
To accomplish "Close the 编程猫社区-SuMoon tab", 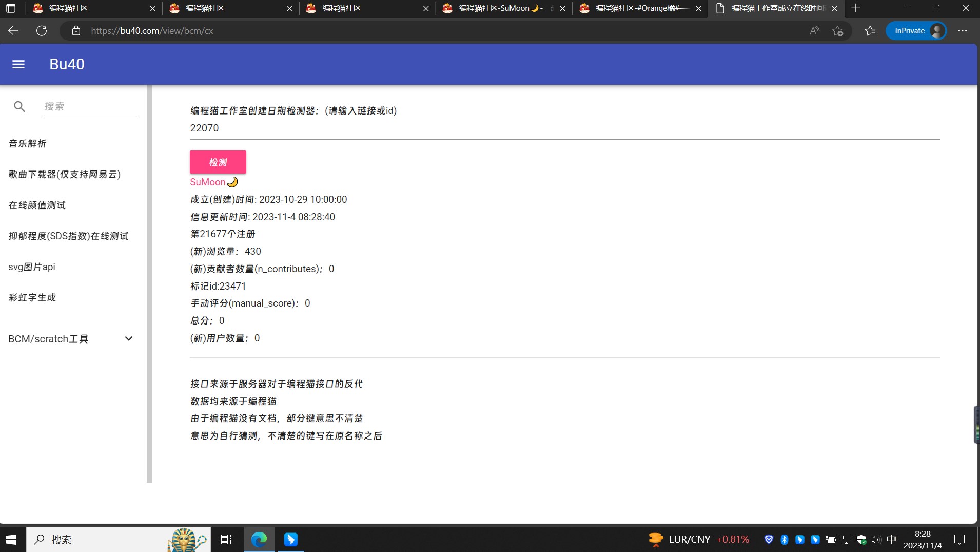I will point(562,8).
